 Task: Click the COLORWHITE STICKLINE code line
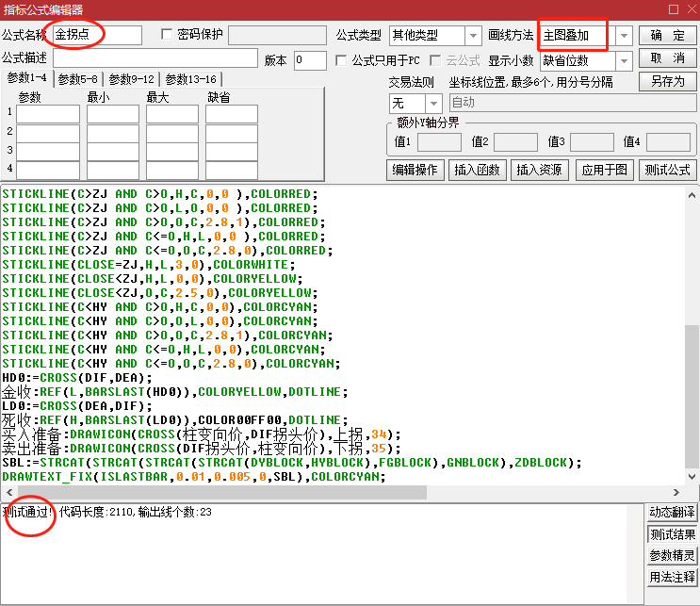149,265
